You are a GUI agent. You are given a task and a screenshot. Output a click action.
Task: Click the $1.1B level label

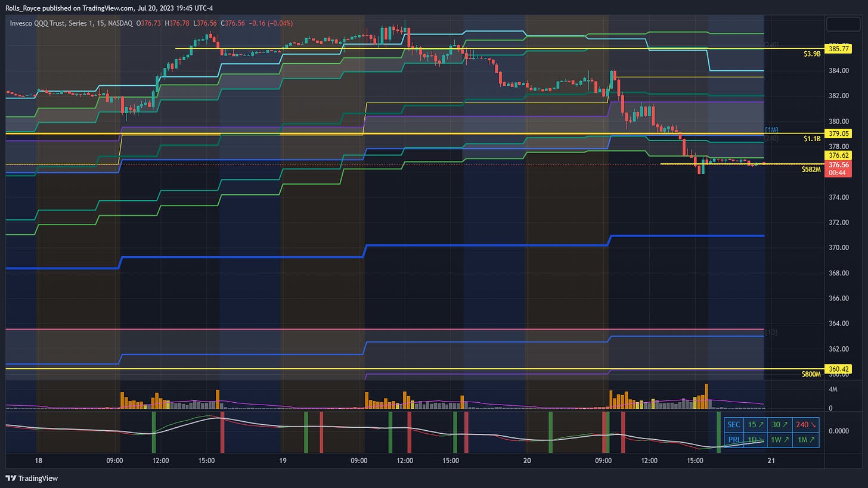(x=812, y=138)
